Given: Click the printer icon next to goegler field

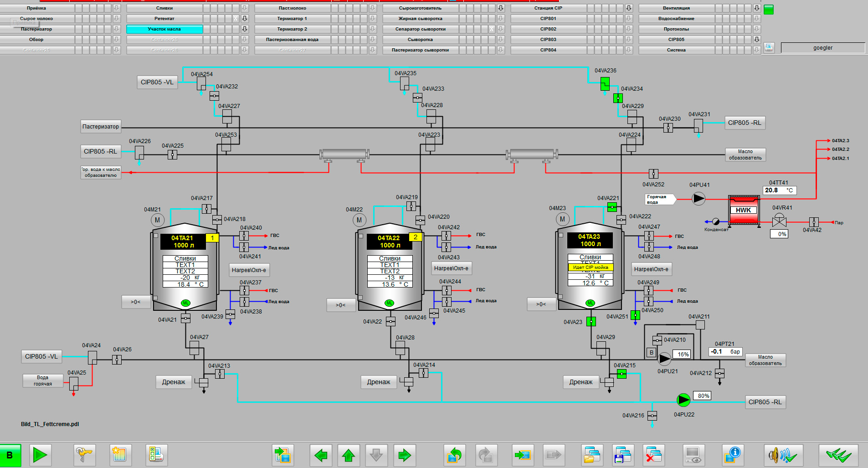Looking at the screenshot, I should [769, 47].
